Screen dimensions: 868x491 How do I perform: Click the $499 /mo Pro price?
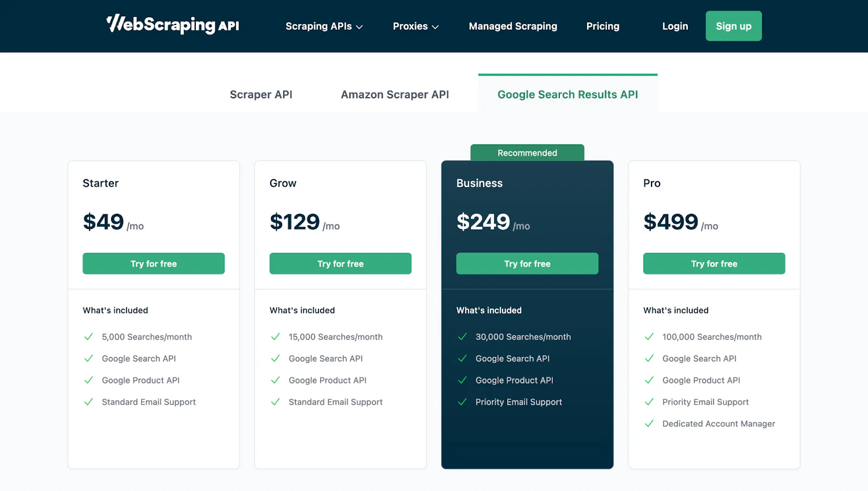click(x=681, y=222)
